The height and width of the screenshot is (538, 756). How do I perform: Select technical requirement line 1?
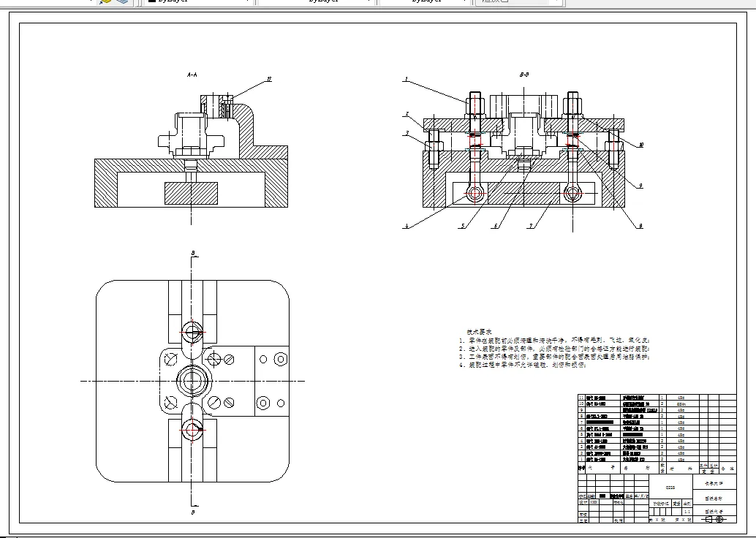[554, 341]
